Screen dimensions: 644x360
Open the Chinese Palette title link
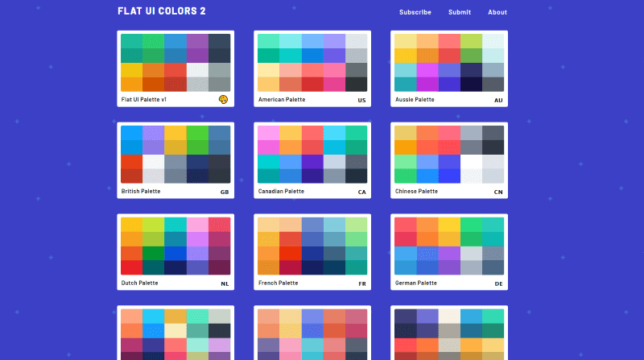416,191
